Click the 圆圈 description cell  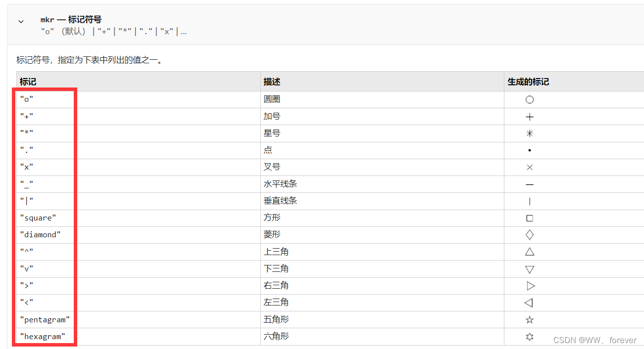(x=272, y=99)
